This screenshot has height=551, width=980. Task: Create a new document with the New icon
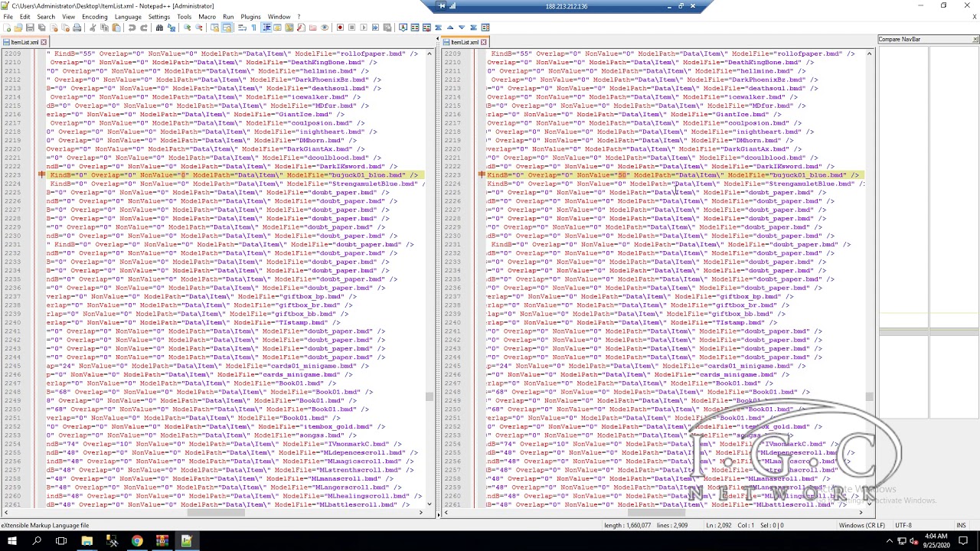7,28
